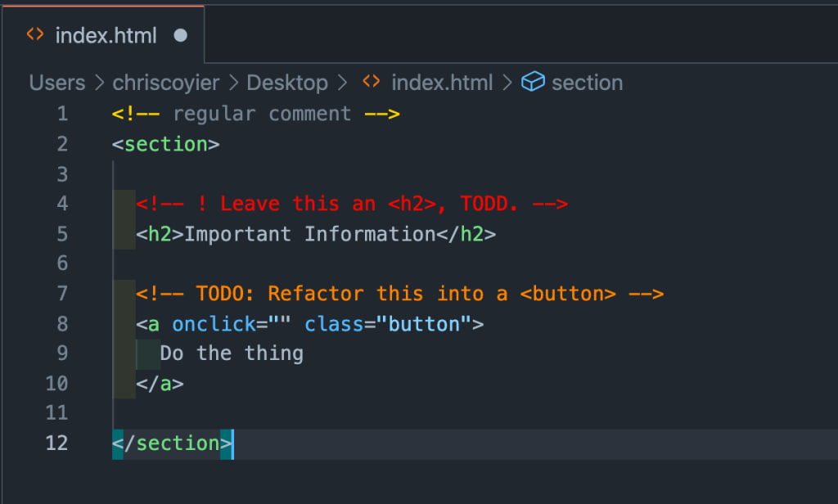Select the index.html editor tab

pyautogui.click(x=106, y=35)
